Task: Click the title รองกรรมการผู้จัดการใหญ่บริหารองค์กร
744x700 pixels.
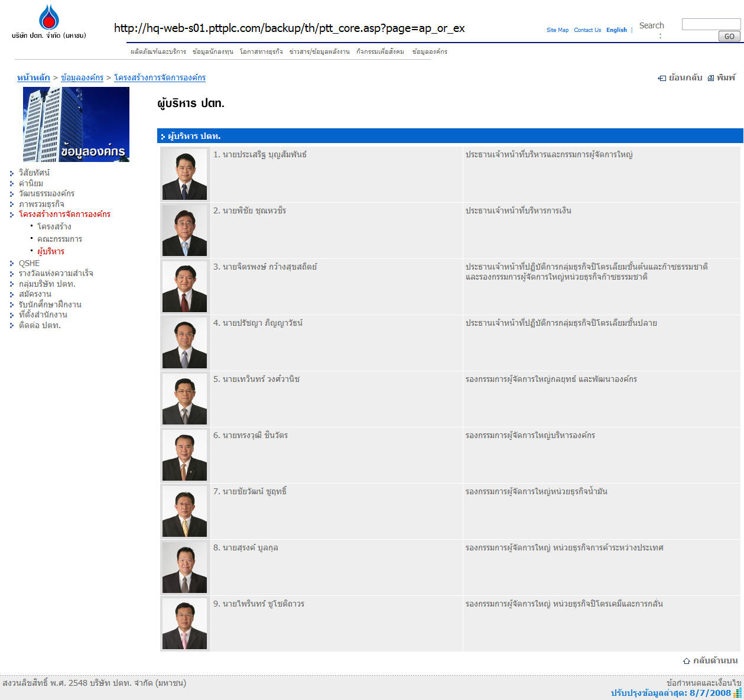Action: [530, 435]
